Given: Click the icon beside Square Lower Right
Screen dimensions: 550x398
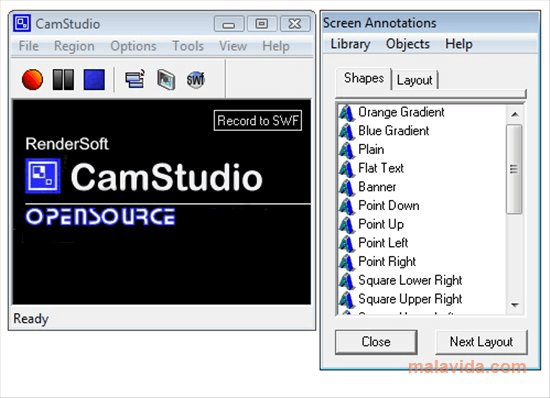Looking at the screenshot, I should click(x=347, y=281).
